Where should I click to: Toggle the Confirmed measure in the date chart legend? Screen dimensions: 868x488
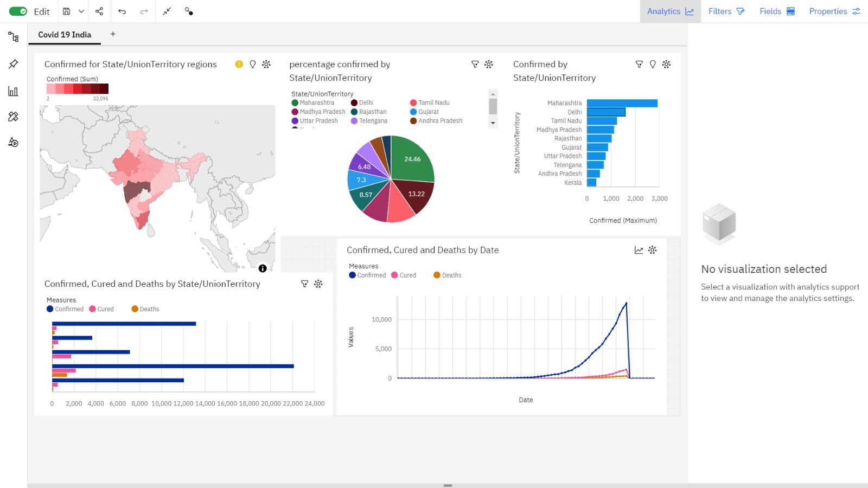[x=368, y=275]
